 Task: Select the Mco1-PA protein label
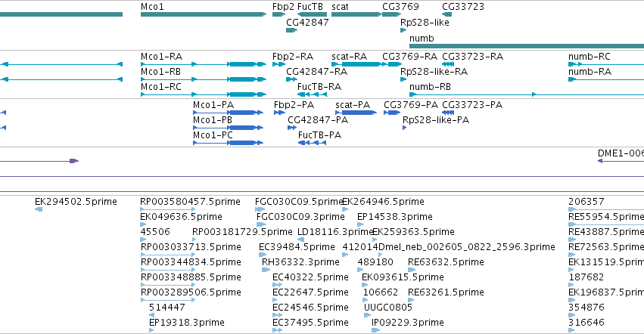(x=213, y=104)
